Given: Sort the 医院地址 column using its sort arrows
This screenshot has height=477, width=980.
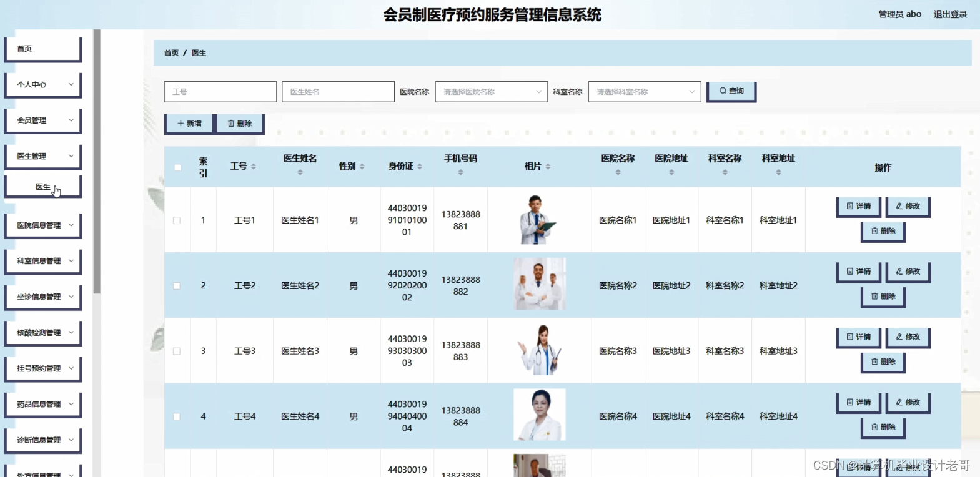Looking at the screenshot, I should pos(671,172).
